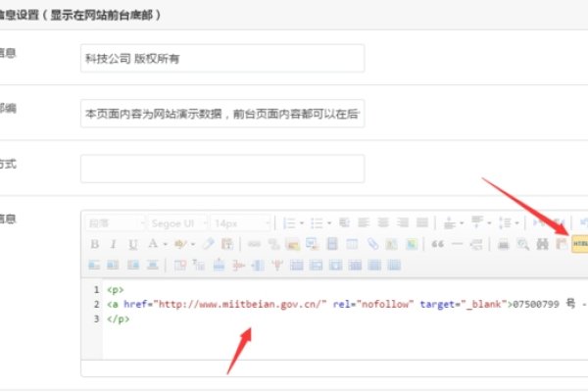Expand paragraph spacing before dropdown
Viewport: 588px width, 392px height.
coord(462,223)
